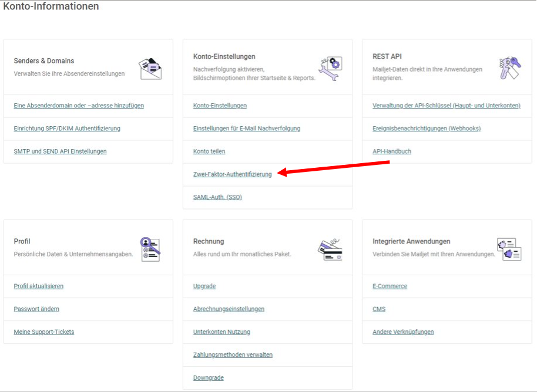Viewport: 537px width, 392px height.
Task: Click the Rechnung credit card icon
Action: (330, 249)
